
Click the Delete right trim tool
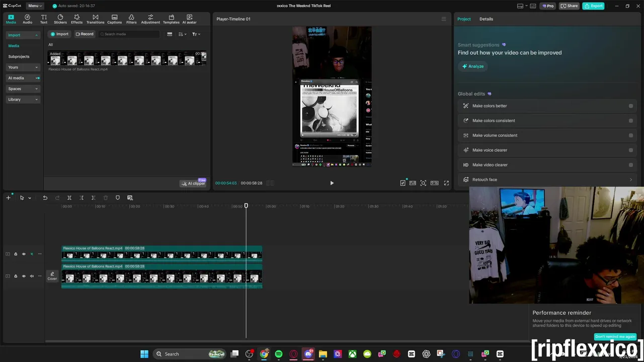click(93, 198)
